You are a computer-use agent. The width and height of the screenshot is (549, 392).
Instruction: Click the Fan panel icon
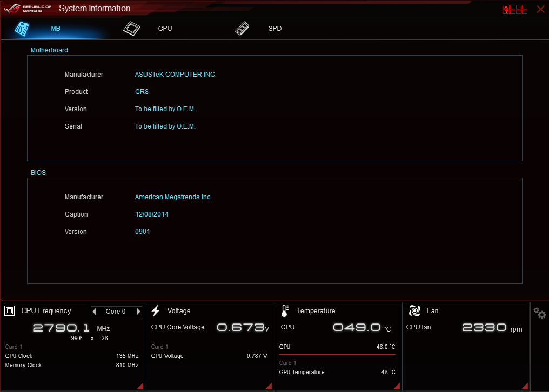[414, 310]
